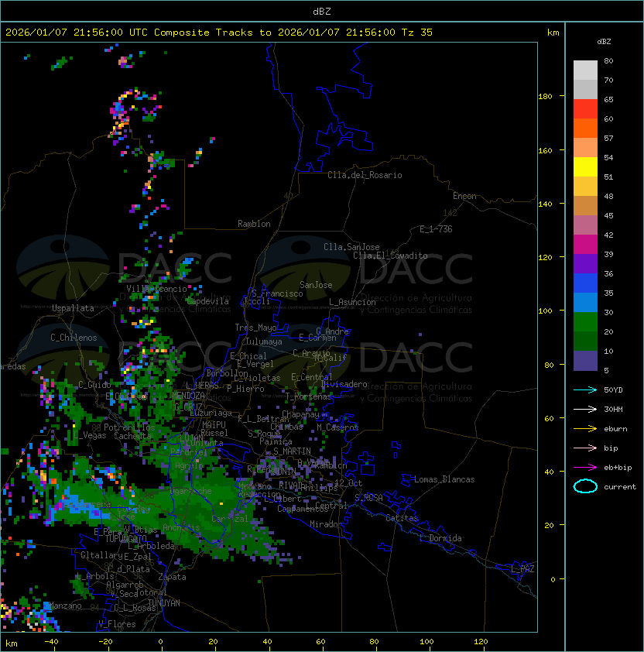Pick the blue 35 dBZ legend color
Screen dimensions: 644x652
click(x=585, y=283)
